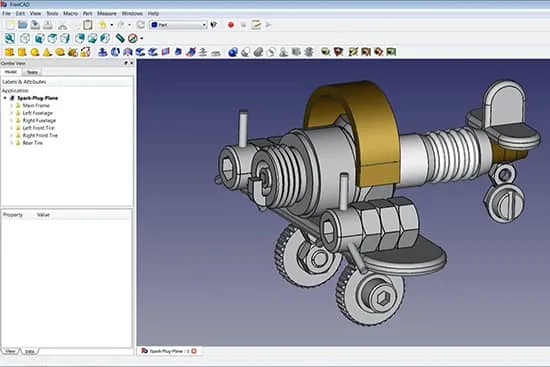Expand the Right Fuselage tree item
Image resolution: width=550 pixels, height=367 pixels.
click(x=12, y=120)
